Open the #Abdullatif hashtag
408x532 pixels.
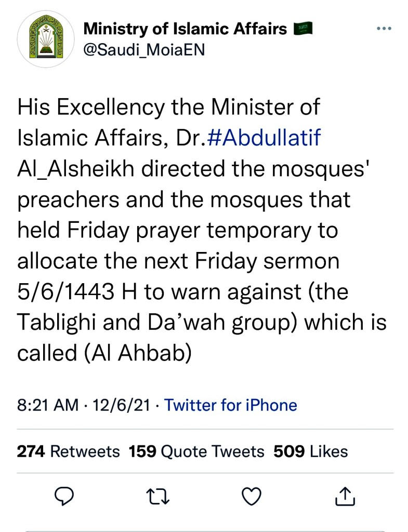tap(264, 139)
